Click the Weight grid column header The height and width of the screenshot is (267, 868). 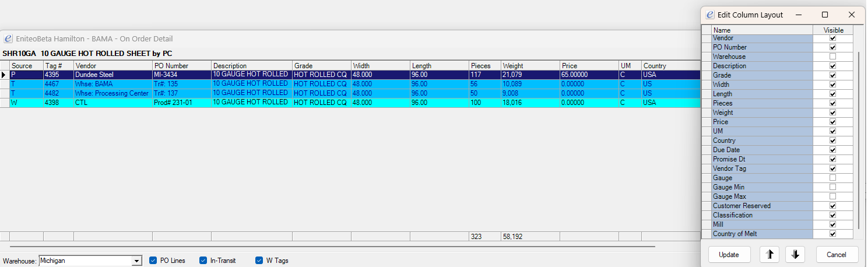pos(530,66)
